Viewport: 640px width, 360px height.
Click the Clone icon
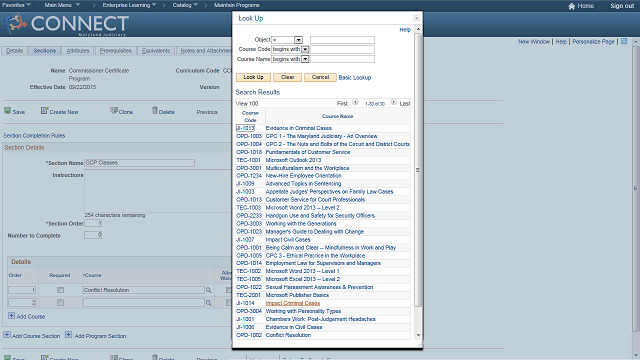point(114,111)
